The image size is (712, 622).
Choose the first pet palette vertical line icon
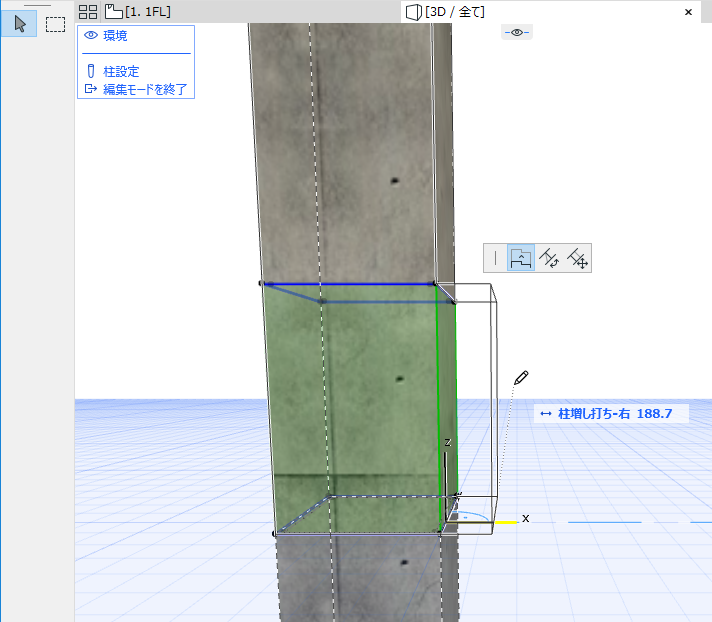coord(495,259)
